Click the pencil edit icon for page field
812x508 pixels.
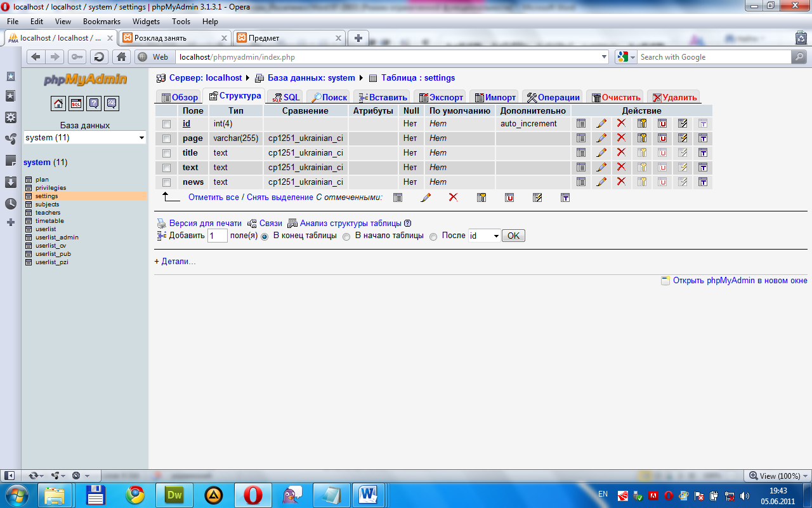(601, 138)
